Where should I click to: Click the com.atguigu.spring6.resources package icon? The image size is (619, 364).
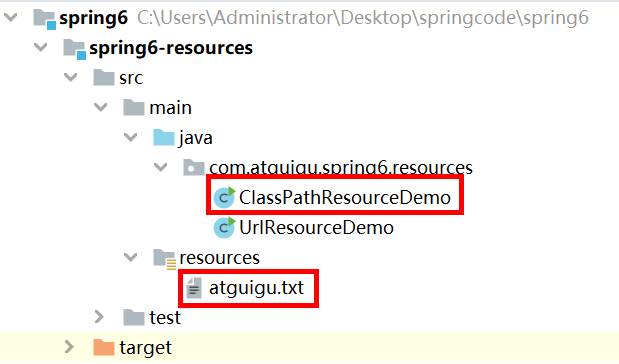(194, 168)
